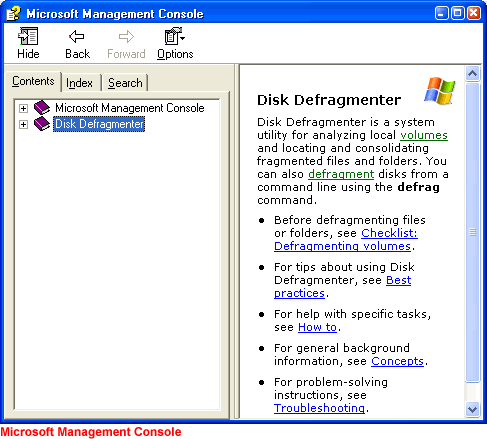The image size is (487, 439).
Task: Open Checklist: Defragmenting volumes link
Action: coord(346,240)
